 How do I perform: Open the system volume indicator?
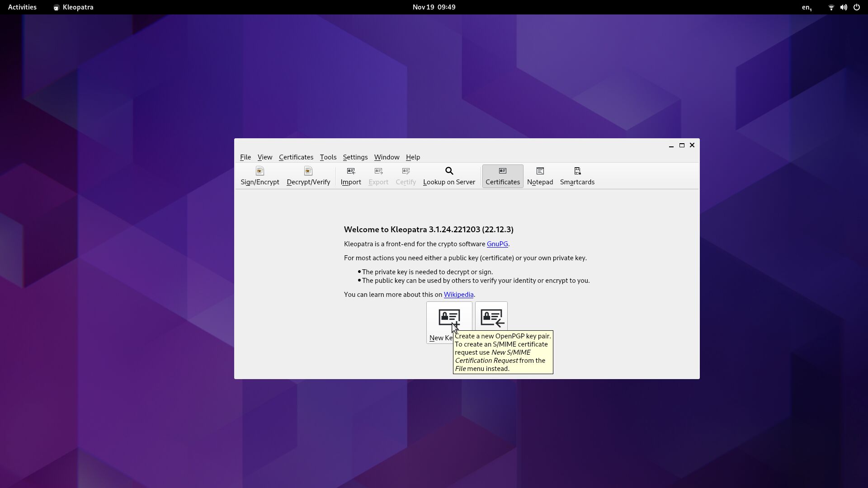pyautogui.click(x=843, y=7)
